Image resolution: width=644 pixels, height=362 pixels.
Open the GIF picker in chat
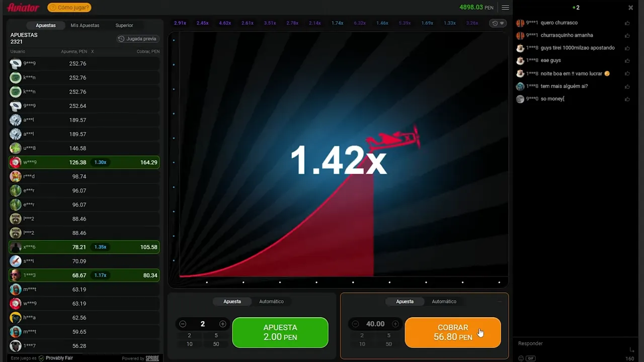click(x=531, y=358)
